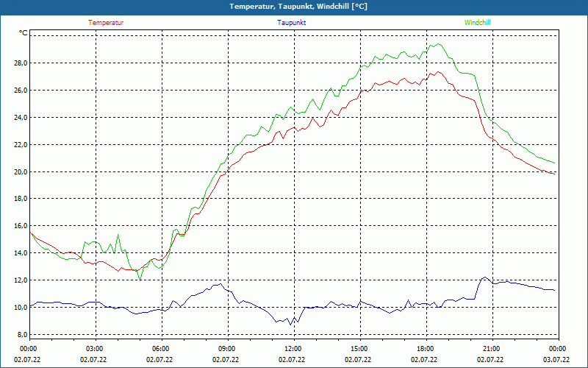Click the blue Taupunkt peak near 20:40
The height and width of the screenshot is (368, 588).
pyautogui.click(x=485, y=277)
